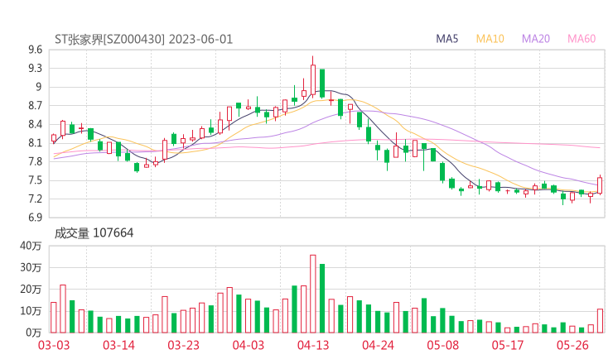The image size is (613, 364).
Task: Click the 7.2 price axis value
Action: pyautogui.click(x=35, y=199)
